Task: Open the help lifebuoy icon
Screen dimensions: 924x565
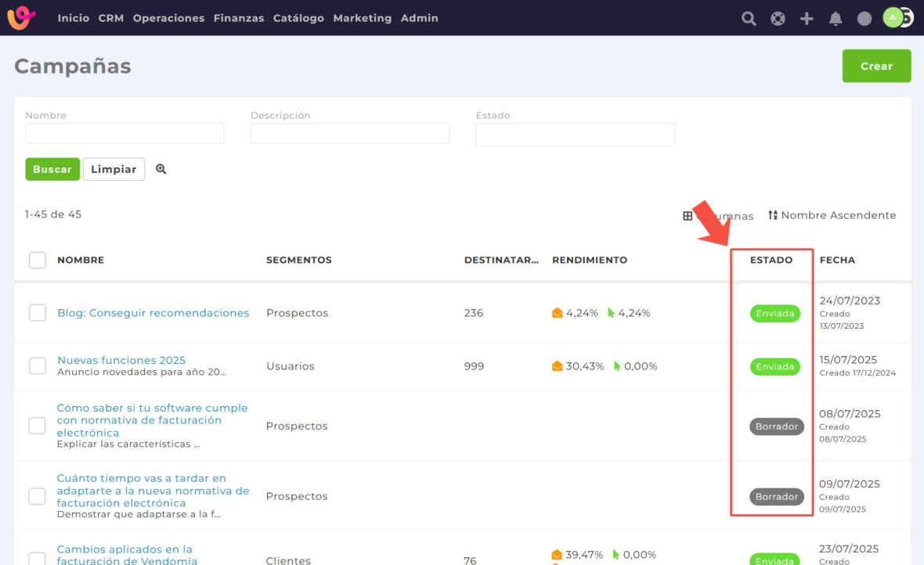Action: [x=778, y=19]
